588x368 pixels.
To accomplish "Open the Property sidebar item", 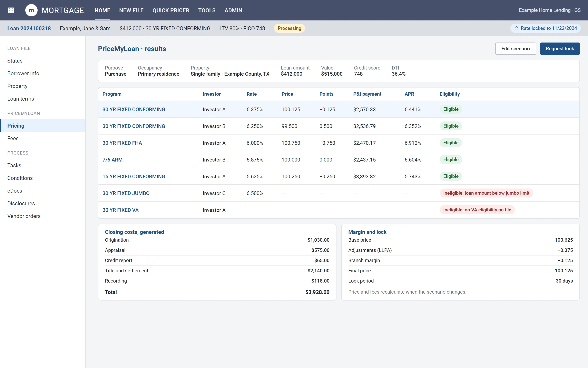I will pos(43,86).
